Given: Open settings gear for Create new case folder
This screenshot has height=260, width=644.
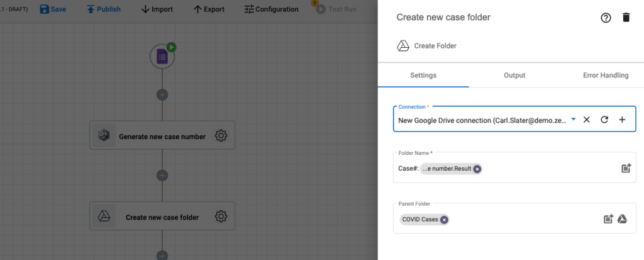Looking at the screenshot, I should 221,216.
